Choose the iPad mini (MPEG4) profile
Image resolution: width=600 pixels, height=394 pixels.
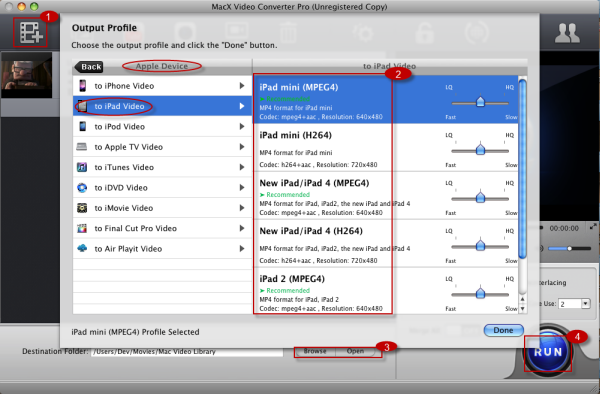pos(386,99)
